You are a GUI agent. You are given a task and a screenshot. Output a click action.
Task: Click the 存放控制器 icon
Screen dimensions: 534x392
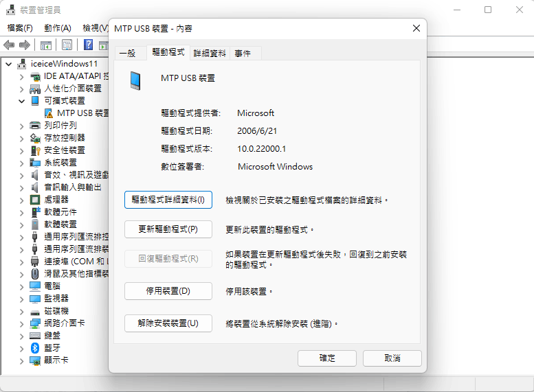tap(35, 138)
